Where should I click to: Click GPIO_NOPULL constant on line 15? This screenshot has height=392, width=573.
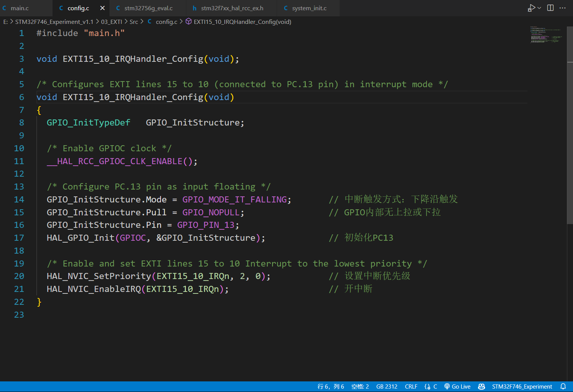click(211, 212)
